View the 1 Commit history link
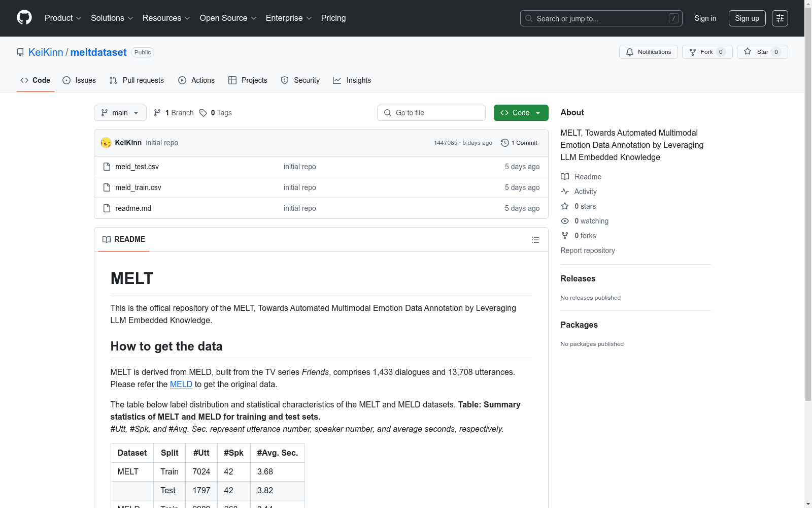 519,143
